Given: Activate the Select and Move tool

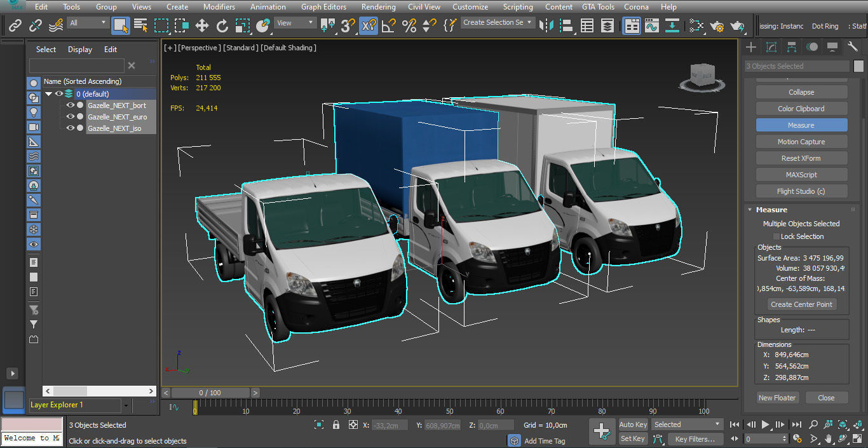Looking at the screenshot, I should pyautogui.click(x=202, y=25).
